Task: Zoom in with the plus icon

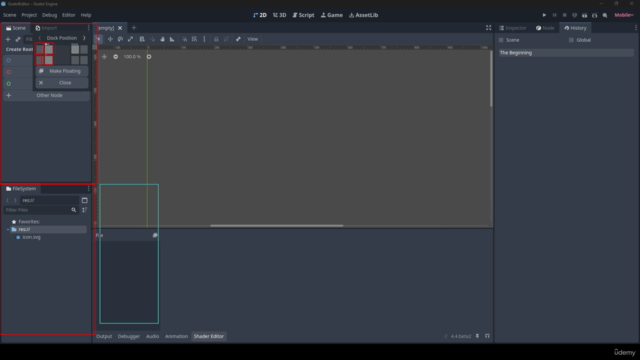Action: (149, 57)
